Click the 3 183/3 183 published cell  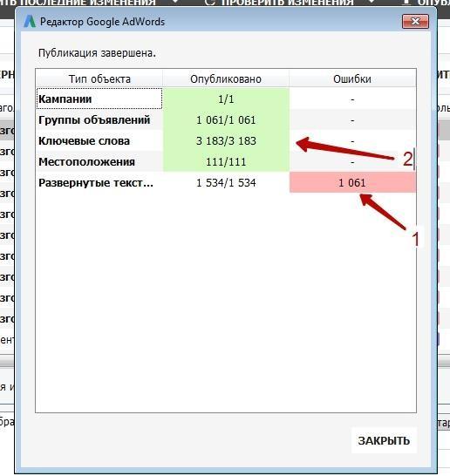[226, 140]
